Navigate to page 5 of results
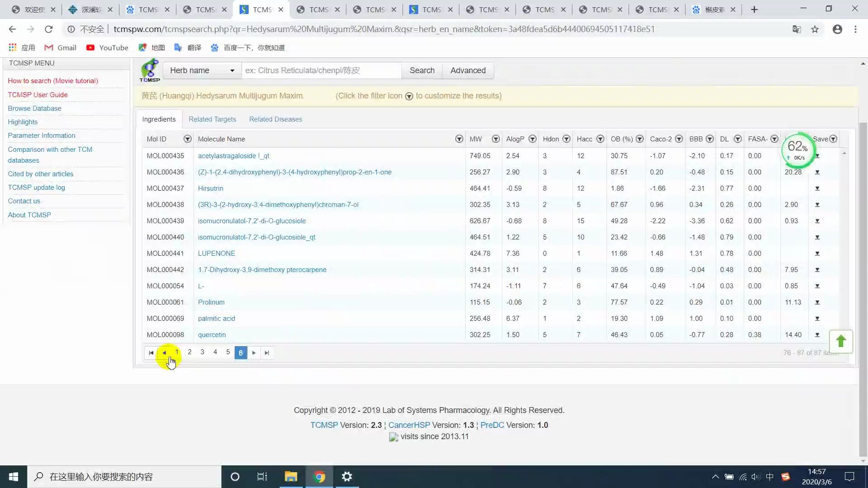Image resolution: width=868 pixels, height=488 pixels. tap(228, 352)
